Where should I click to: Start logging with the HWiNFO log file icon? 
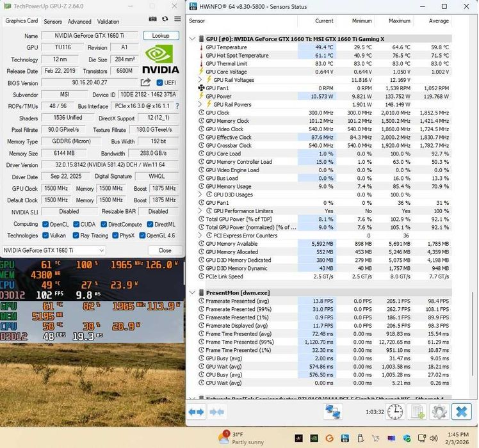click(418, 412)
